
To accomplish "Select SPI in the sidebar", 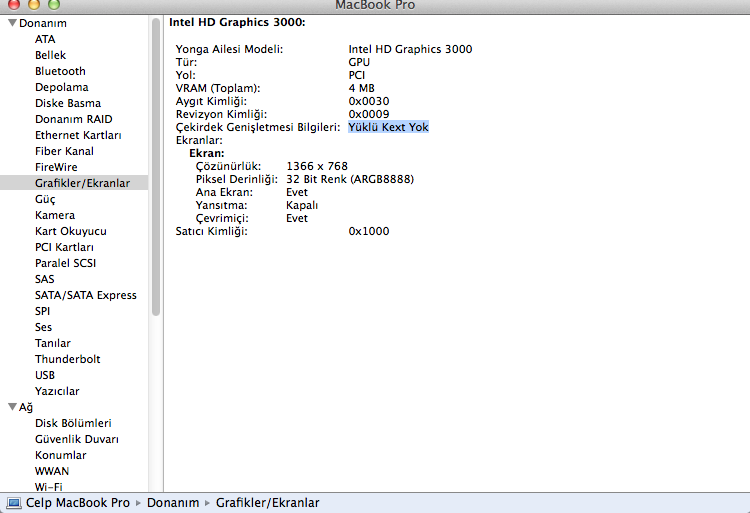I will pyautogui.click(x=42, y=311).
